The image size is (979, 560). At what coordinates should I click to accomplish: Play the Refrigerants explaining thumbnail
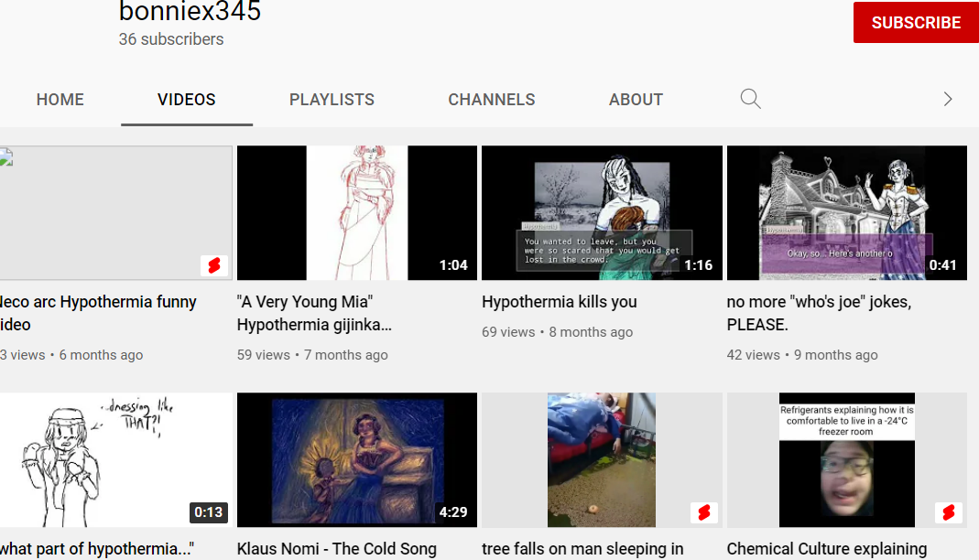click(x=846, y=459)
